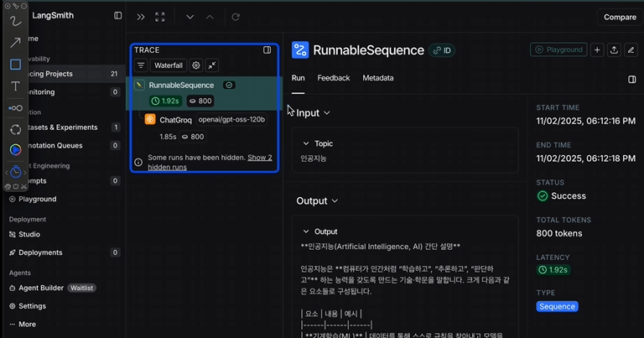Click the Playground button in the run header
The image size is (644, 338).
coord(558,49)
